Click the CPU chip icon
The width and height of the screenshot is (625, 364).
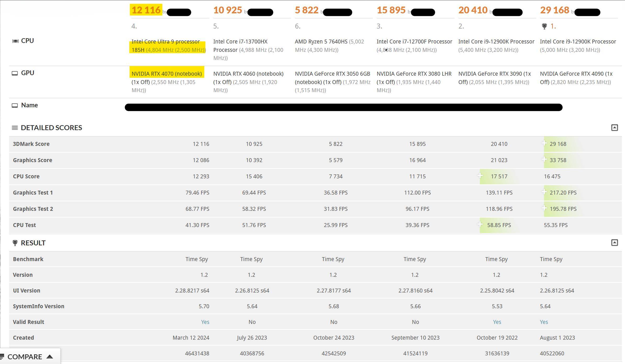[x=15, y=41]
